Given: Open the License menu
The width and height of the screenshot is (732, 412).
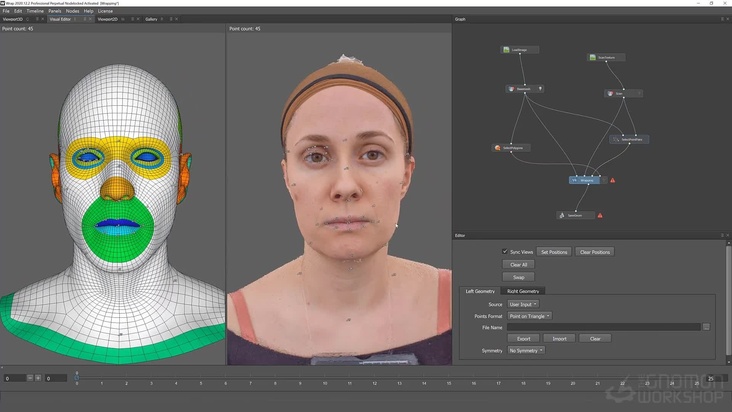Looking at the screenshot, I should 105,11.
